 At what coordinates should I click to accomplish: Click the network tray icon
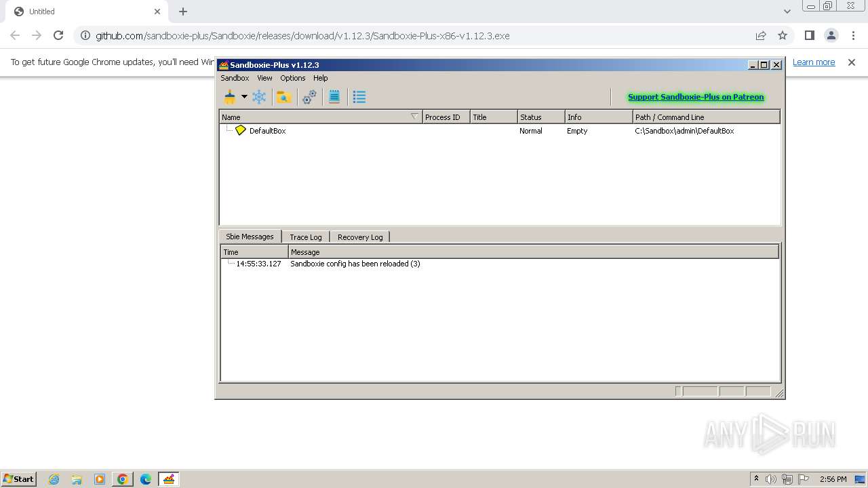click(787, 479)
